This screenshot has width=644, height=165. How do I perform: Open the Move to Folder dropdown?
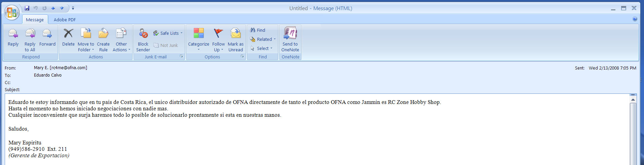click(x=86, y=47)
